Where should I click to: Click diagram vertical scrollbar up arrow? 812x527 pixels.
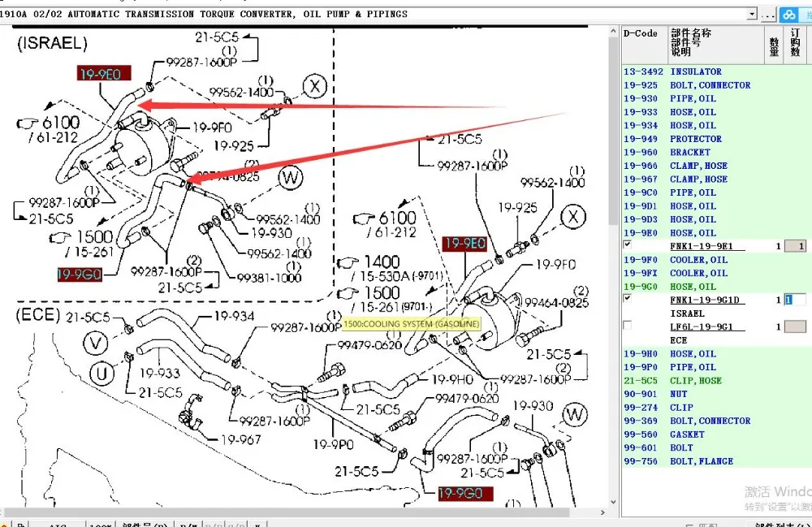[x=613, y=32]
